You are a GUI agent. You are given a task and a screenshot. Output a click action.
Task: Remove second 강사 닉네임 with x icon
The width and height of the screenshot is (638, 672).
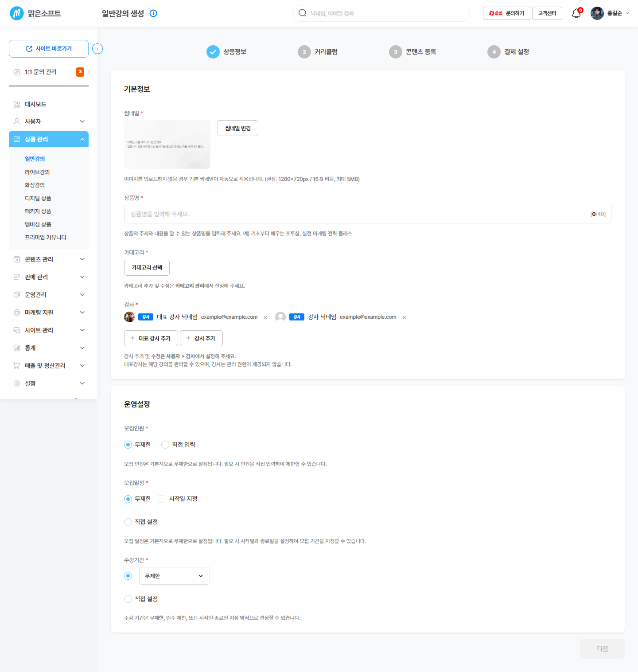tap(404, 317)
